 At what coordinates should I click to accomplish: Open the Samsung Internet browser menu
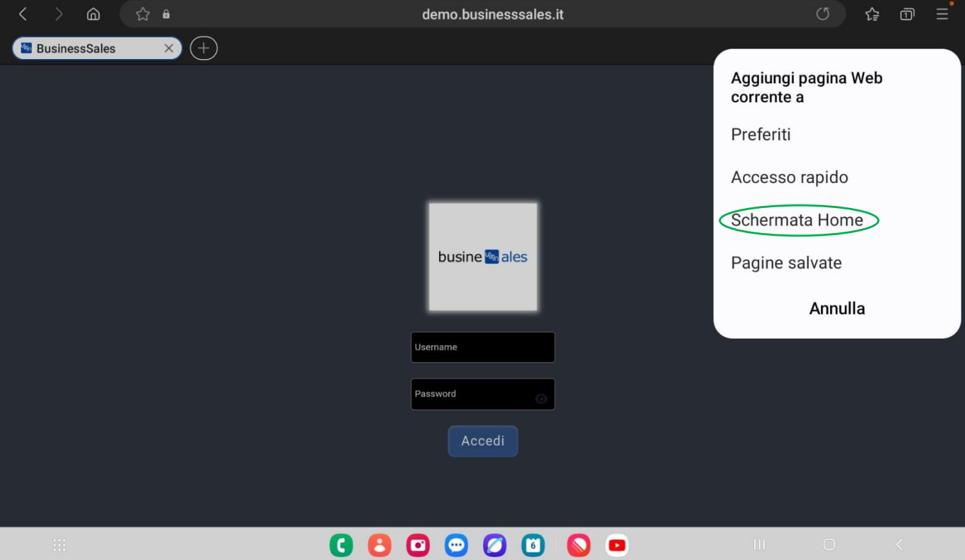tap(942, 14)
